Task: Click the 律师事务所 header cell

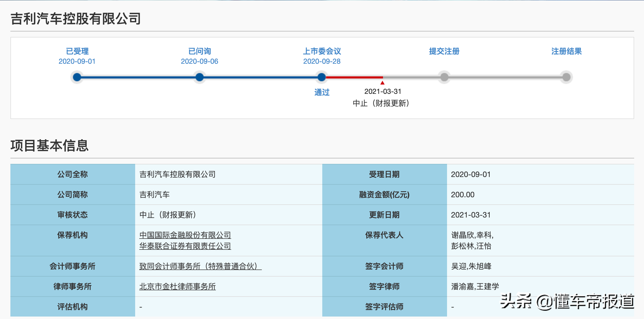Action: [73, 286]
